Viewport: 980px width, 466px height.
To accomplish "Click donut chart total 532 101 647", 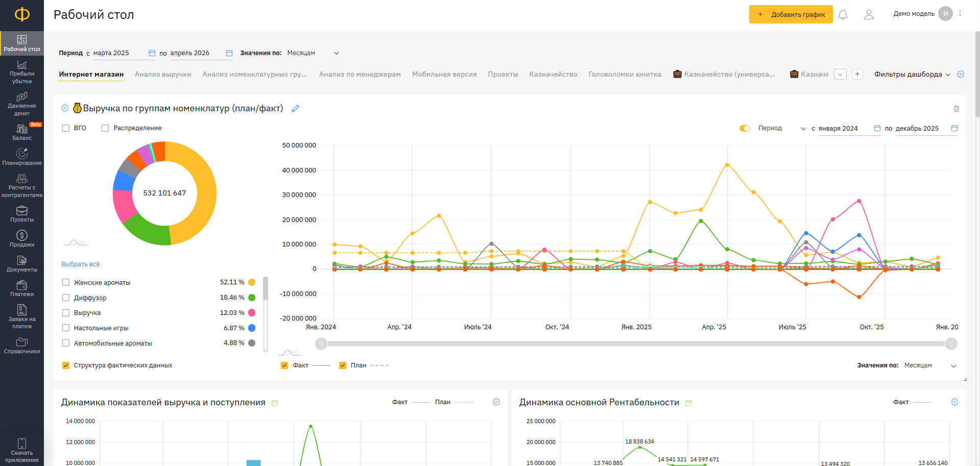I will pyautogui.click(x=164, y=193).
